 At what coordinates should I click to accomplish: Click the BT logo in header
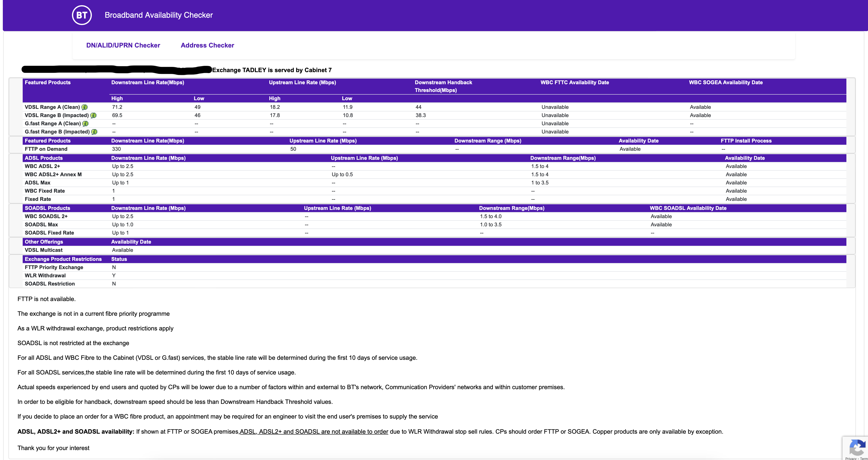click(81, 15)
